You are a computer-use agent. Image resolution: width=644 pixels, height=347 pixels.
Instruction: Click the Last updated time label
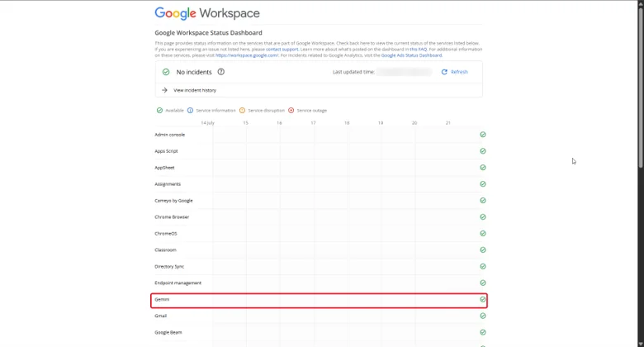(353, 72)
